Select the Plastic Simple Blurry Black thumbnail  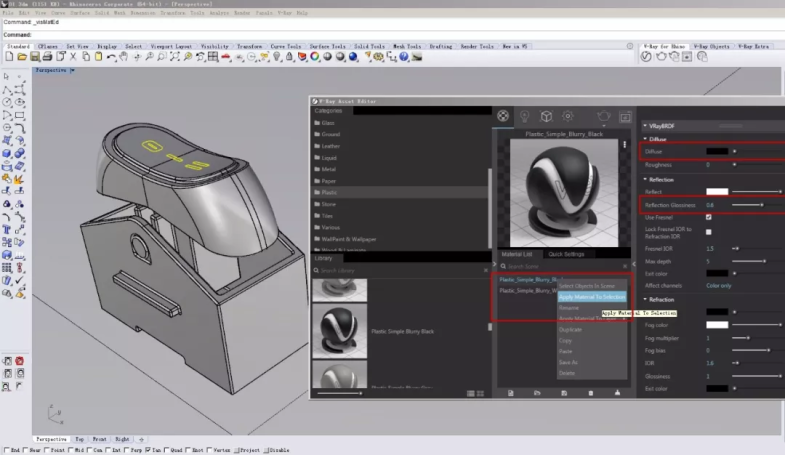coord(340,330)
